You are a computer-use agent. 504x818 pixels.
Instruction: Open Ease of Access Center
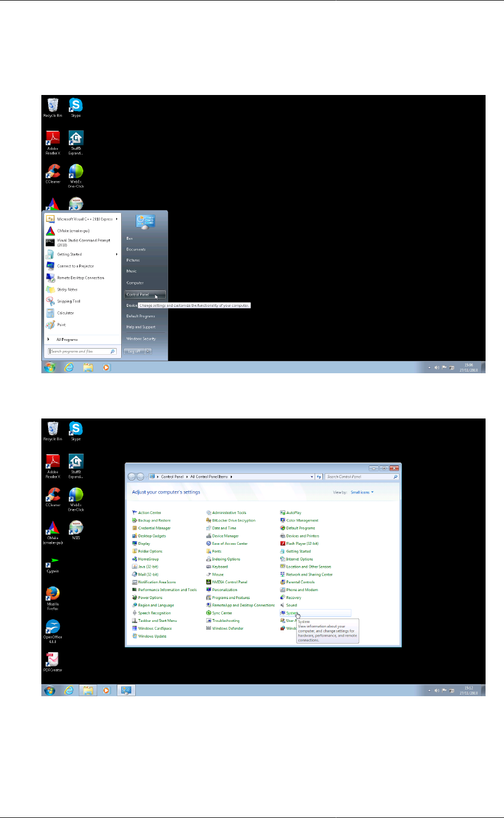[x=227, y=544]
